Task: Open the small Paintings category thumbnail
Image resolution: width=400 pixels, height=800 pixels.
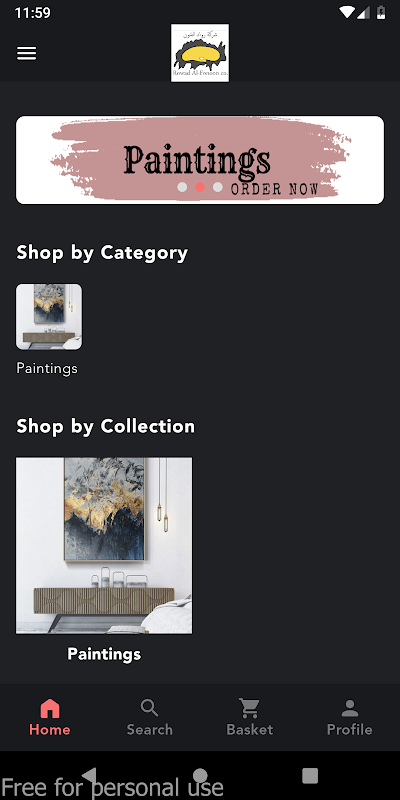Action: (x=49, y=317)
